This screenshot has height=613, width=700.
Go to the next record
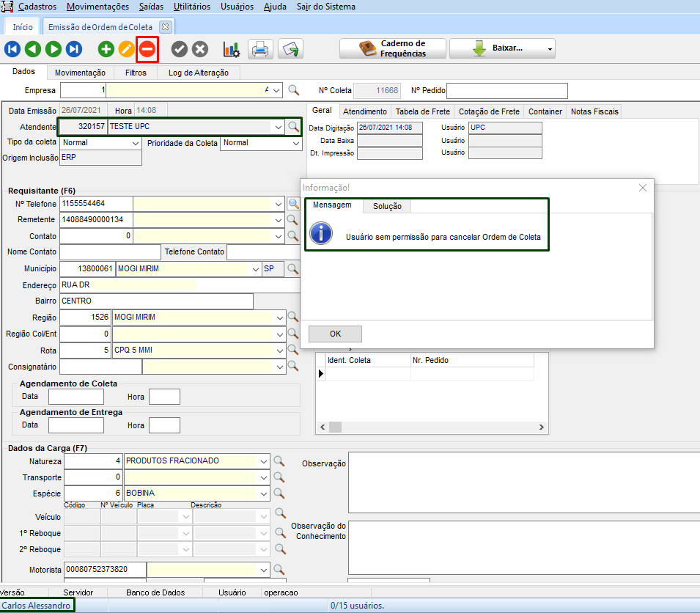(54, 49)
